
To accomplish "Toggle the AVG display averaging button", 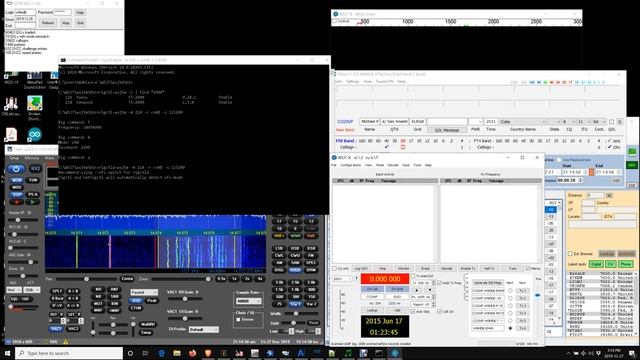I will tap(136, 300).
